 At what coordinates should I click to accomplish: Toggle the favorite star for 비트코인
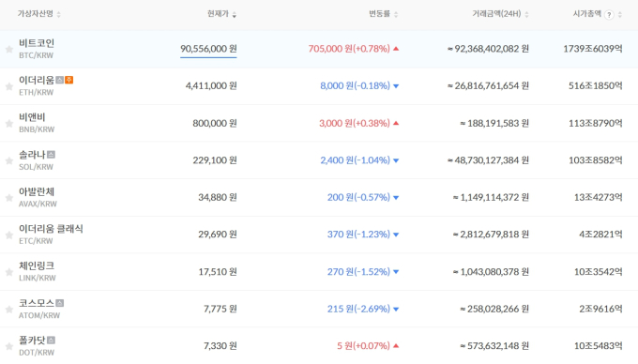(x=9, y=50)
